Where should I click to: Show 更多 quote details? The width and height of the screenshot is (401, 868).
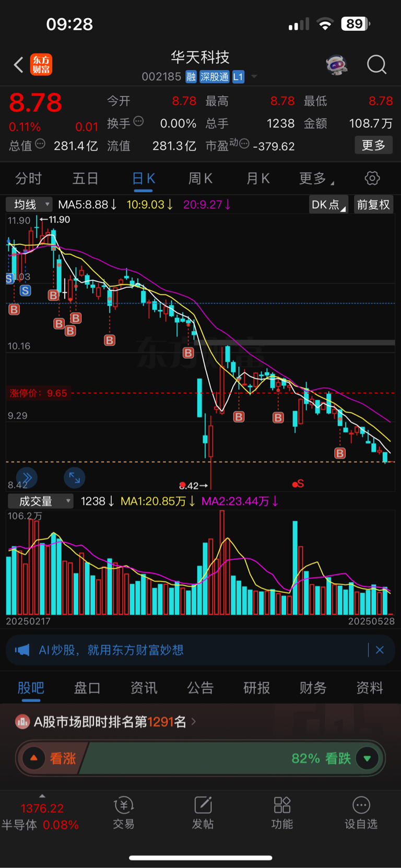[374, 145]
